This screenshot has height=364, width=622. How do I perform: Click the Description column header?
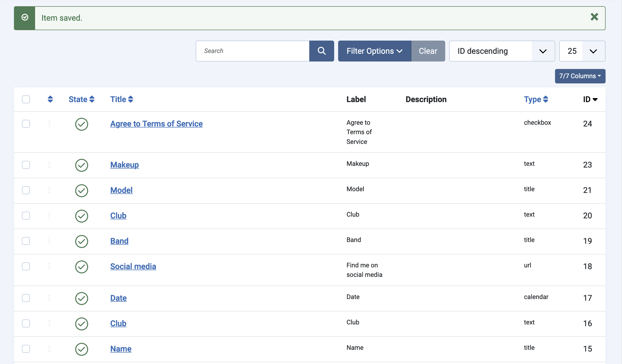[426, 99]
